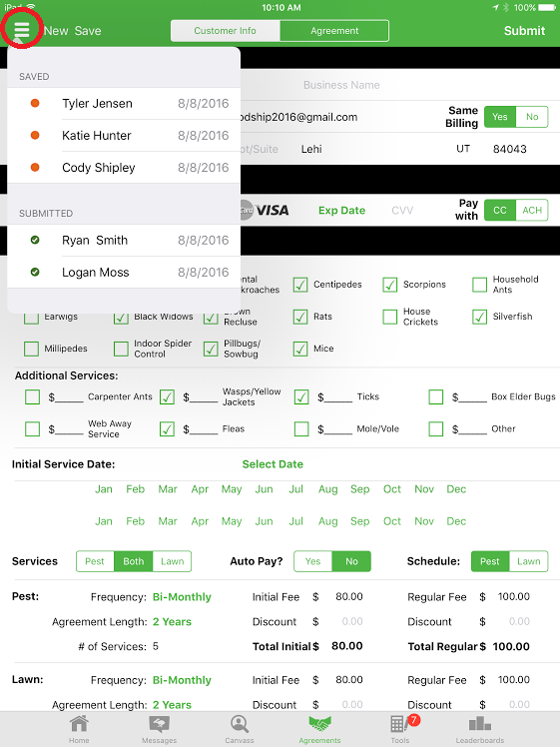Open the Select Date picker
The image size is (560, 747).
point(273,464)
